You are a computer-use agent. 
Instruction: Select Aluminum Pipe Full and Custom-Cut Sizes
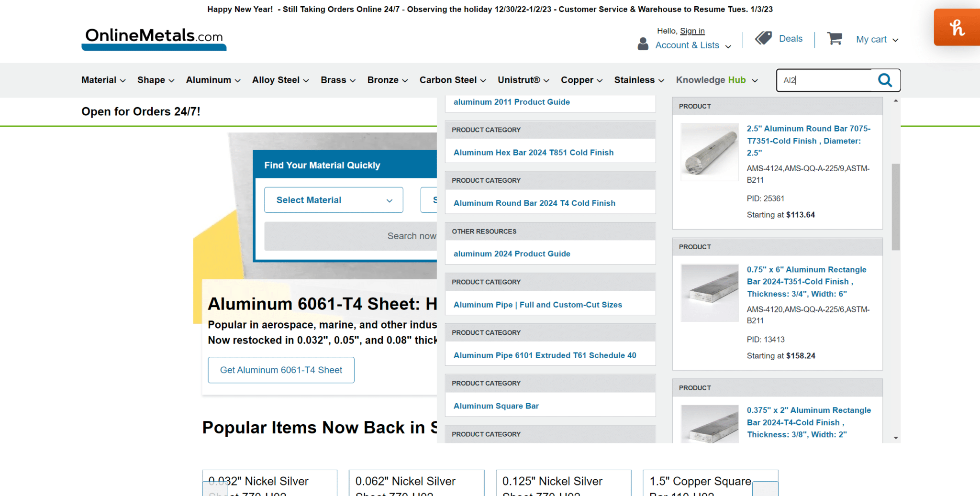pyautogui.click(x=538, y=305)
